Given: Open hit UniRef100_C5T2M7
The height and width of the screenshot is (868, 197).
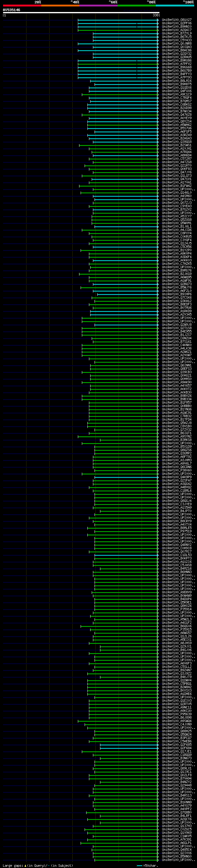Looking at the screenshot, I should (x=177, y=159).
